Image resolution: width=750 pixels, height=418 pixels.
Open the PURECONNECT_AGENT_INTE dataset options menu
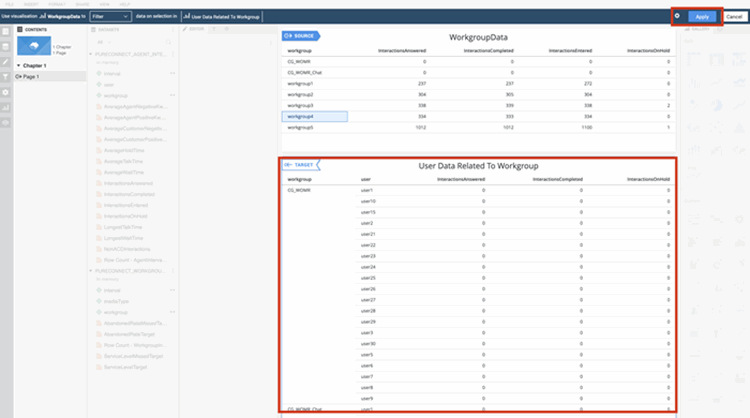(x=173, y=54)
